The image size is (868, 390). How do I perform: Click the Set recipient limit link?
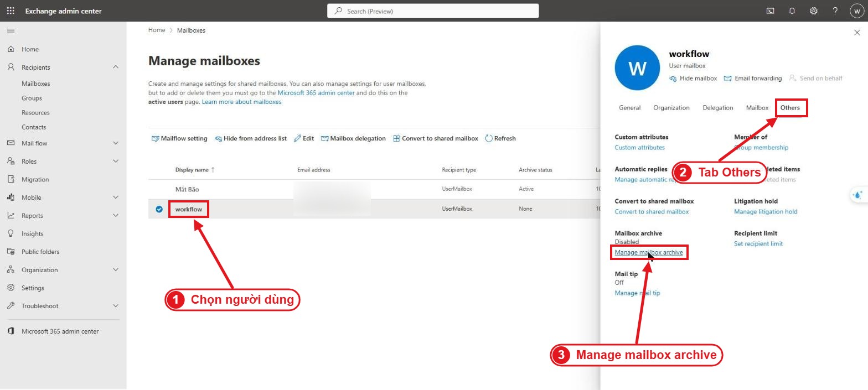(x=758, y=244)
